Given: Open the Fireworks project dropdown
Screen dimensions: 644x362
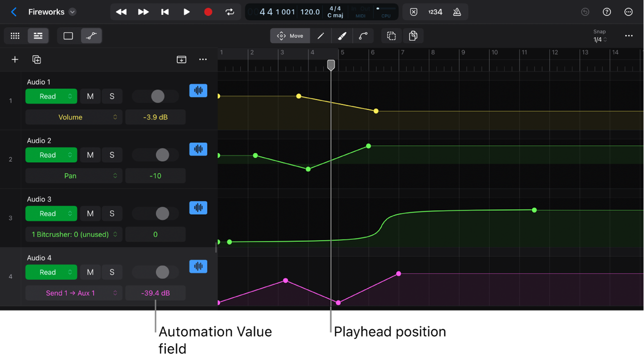Looking at the screenshot, I should pyautogui.click(x=73, y=12).
